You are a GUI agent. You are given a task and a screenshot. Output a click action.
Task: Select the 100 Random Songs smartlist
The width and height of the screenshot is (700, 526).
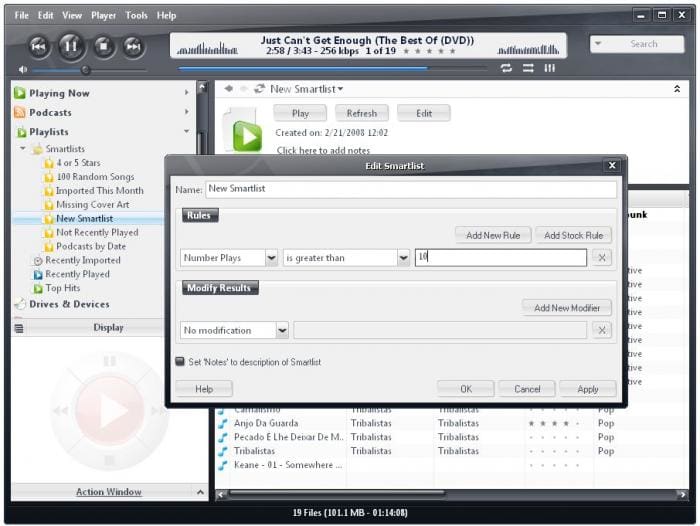tap(95, 177)
